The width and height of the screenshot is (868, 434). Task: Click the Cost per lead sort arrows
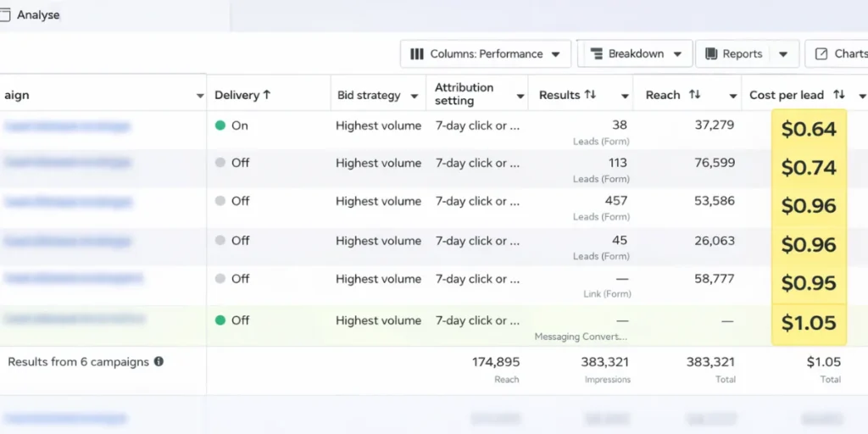click(x=839, y=95)
